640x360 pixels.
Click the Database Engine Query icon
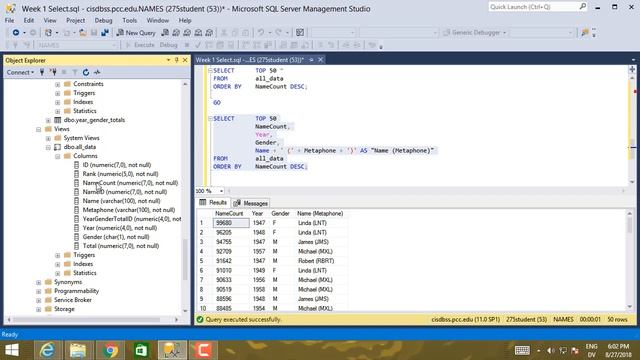165,33
